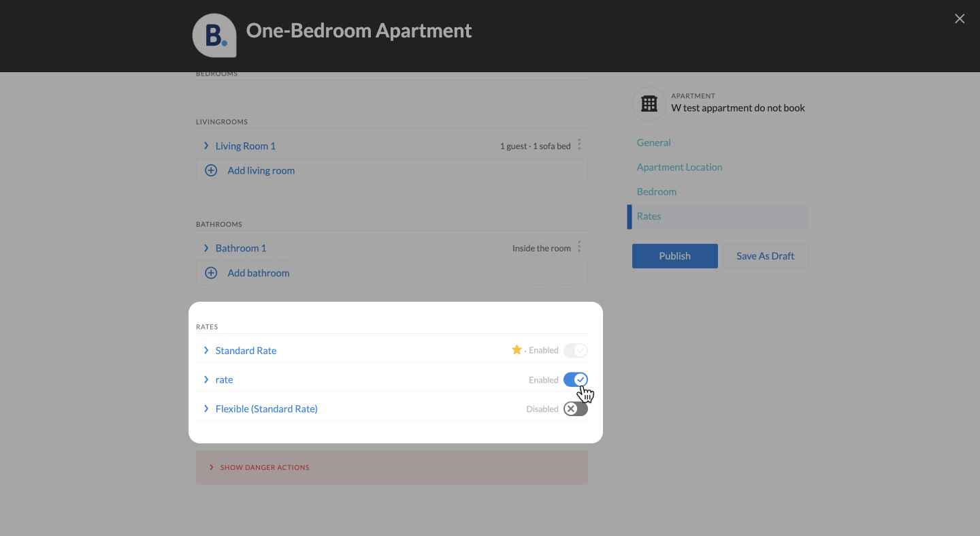This screenshot has height=536, width=980.
Task: Open Bathroom 1 options menu
Action: point(579,247)
